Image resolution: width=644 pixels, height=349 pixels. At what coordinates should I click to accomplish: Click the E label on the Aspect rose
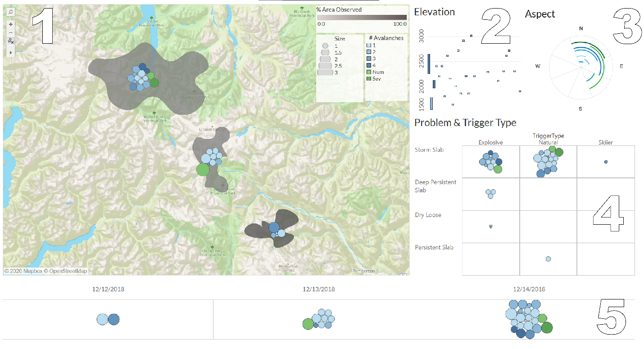621,66
